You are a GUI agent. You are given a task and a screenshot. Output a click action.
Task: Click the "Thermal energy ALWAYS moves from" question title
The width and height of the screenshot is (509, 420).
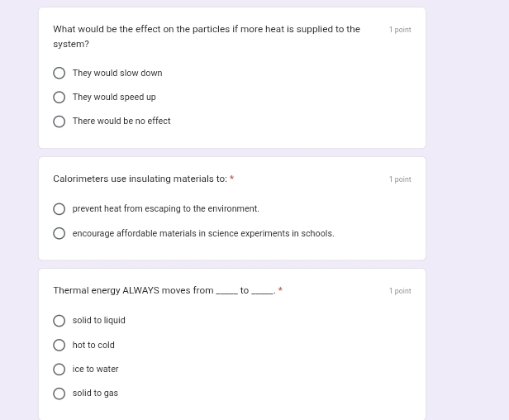point(133,291)
